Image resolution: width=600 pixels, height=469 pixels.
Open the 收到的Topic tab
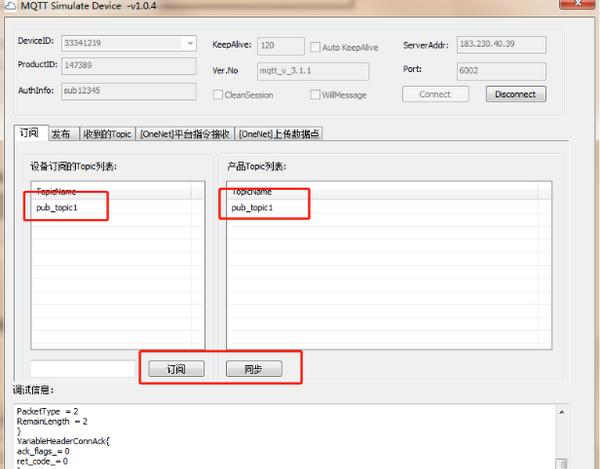tap(108, 134)
